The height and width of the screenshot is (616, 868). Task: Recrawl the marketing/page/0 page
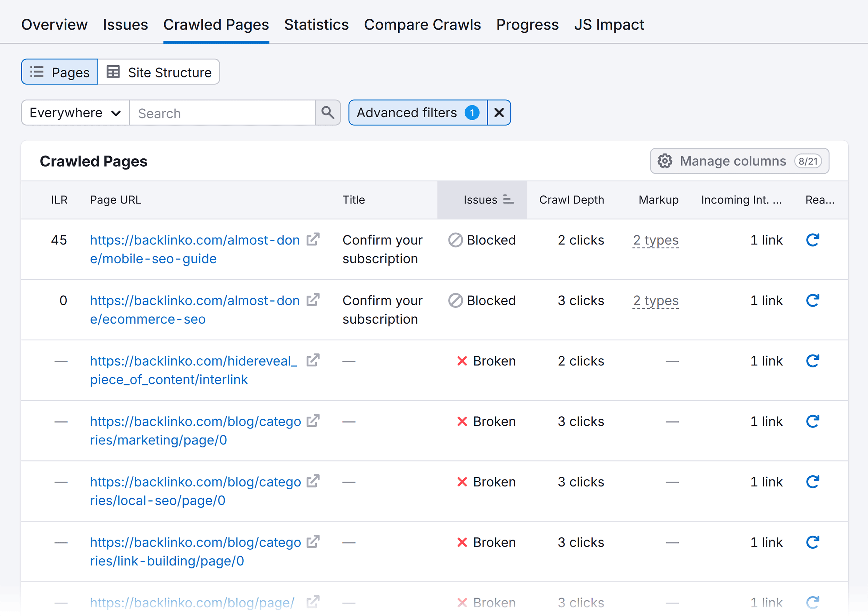point(813,421)
